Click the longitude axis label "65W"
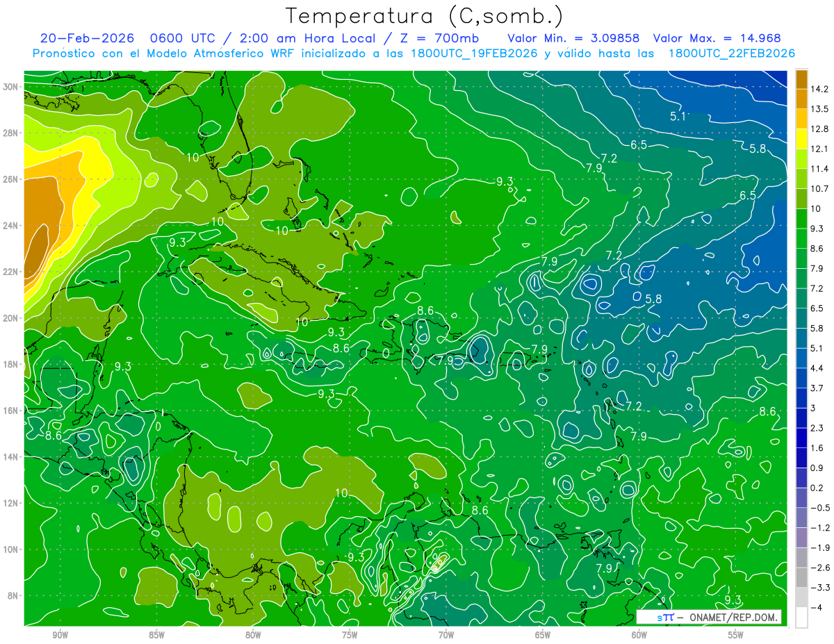This screenshot has width=834, height=644. pos(543,635)
